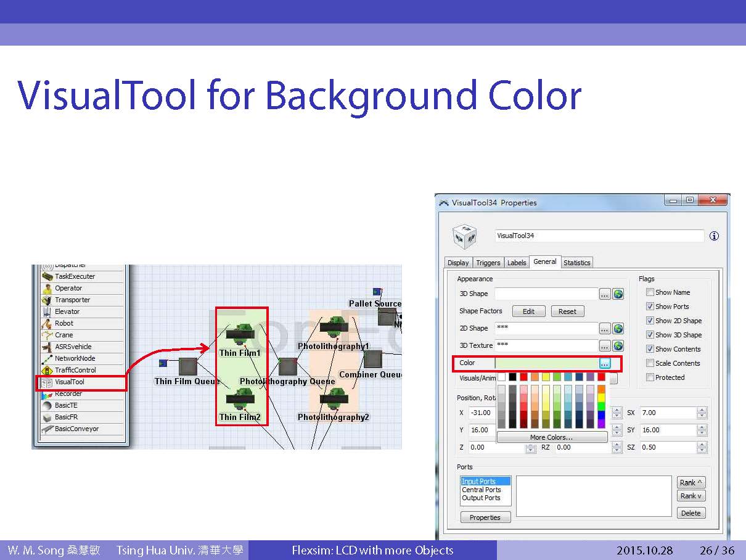Increase the SX size spinner value
The height and width of the screenshot is (560, 746).
(702, 410)
